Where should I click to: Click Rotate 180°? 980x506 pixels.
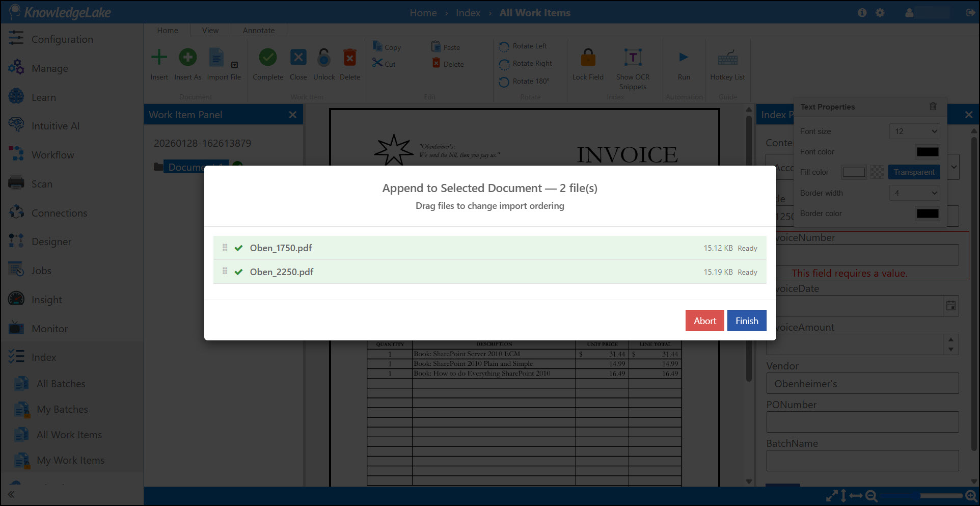524,82
